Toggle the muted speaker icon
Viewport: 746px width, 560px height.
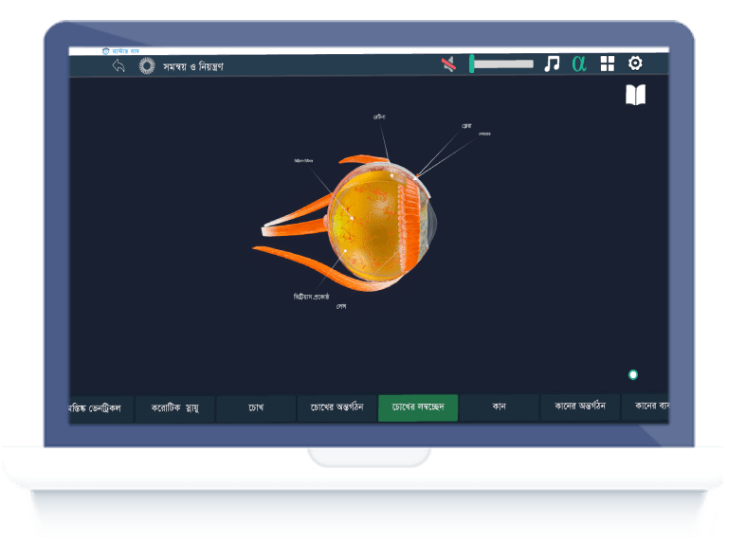[448, 63]
